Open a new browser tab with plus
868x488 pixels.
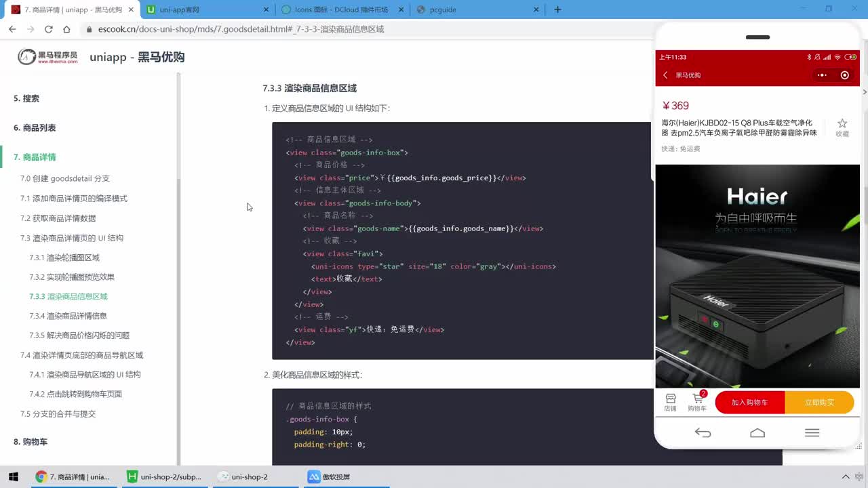(557, 9)
